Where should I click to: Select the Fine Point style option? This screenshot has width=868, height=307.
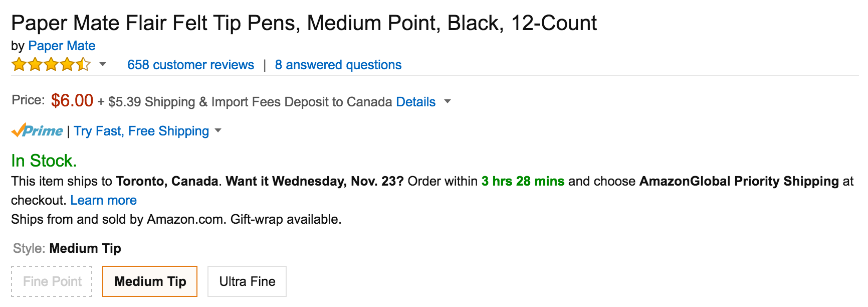tap(52, 281)
